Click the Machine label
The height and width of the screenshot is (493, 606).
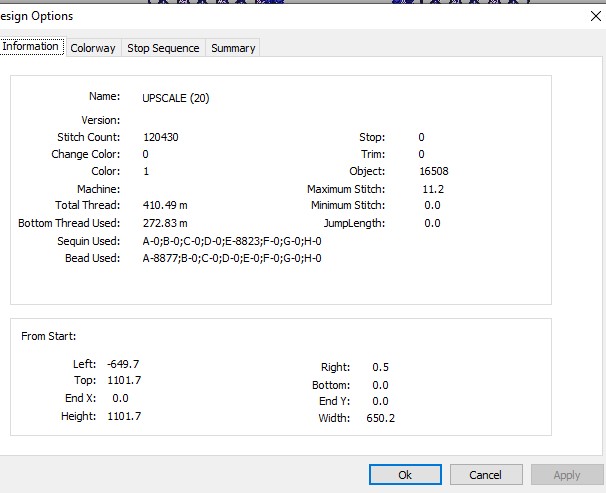click(99, 189)
